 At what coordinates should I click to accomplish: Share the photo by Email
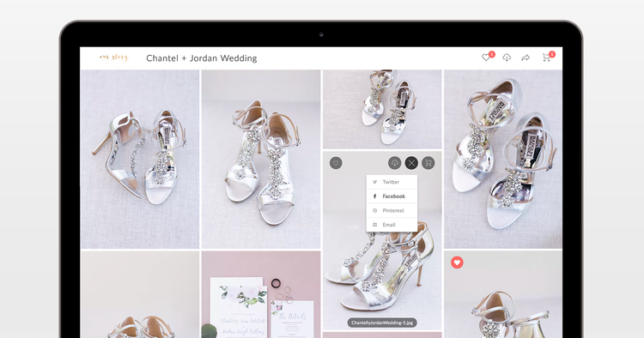(392, 225)
